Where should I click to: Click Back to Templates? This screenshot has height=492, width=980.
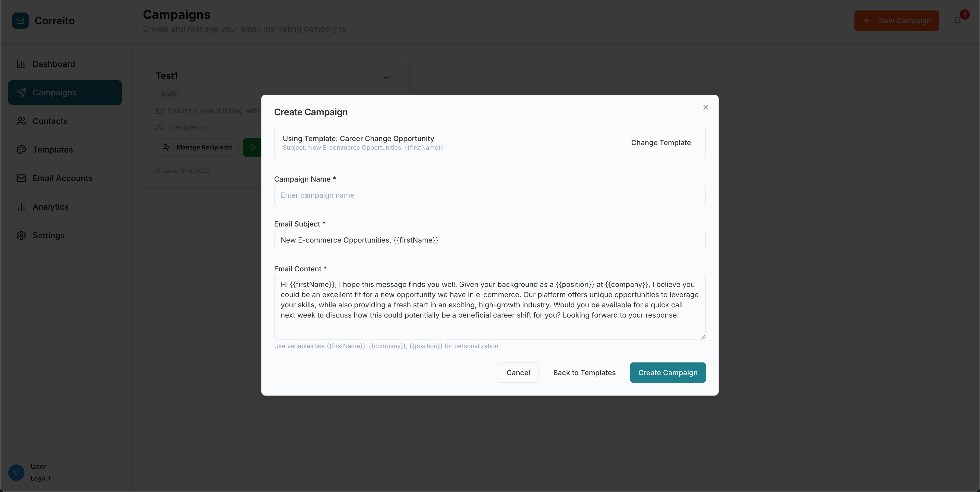(584, 373)
